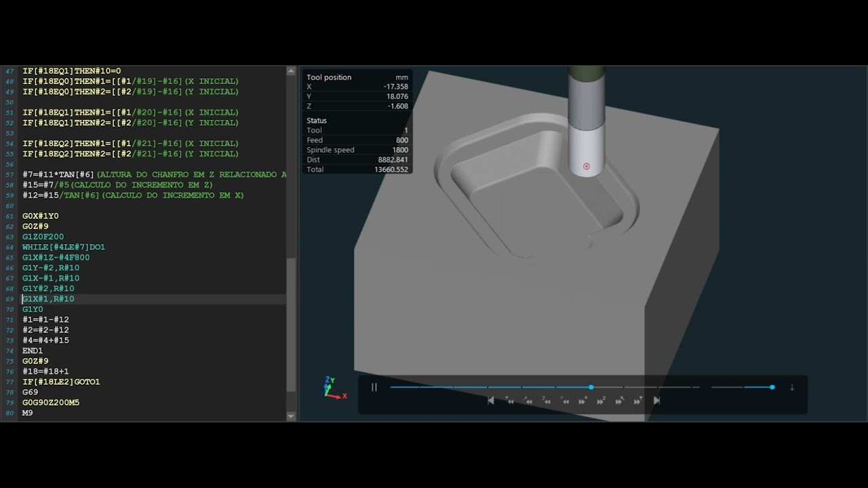Click the Tool position Y value 18.076
This screenshot has height=488, width=868.
397,96
